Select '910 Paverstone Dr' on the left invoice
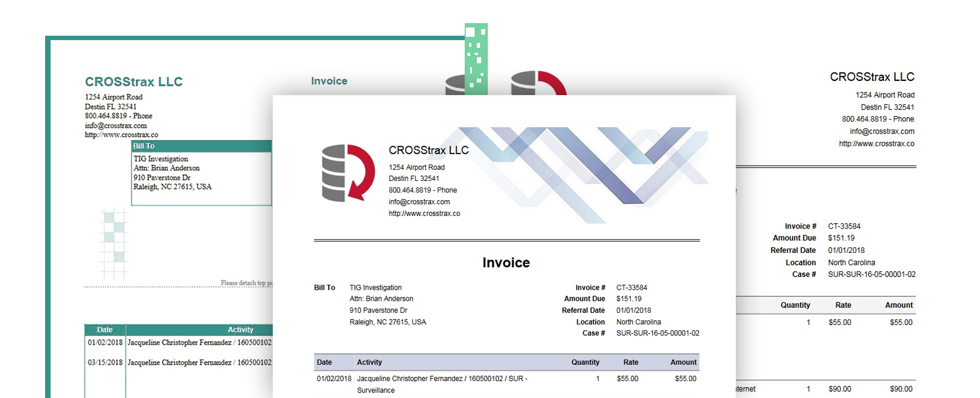 [162, 178]
